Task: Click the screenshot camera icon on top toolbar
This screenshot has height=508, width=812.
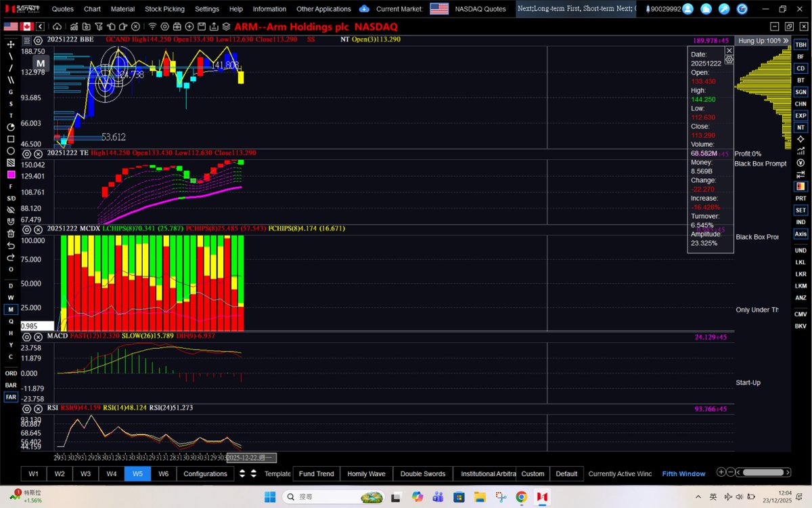Action: 87,28
